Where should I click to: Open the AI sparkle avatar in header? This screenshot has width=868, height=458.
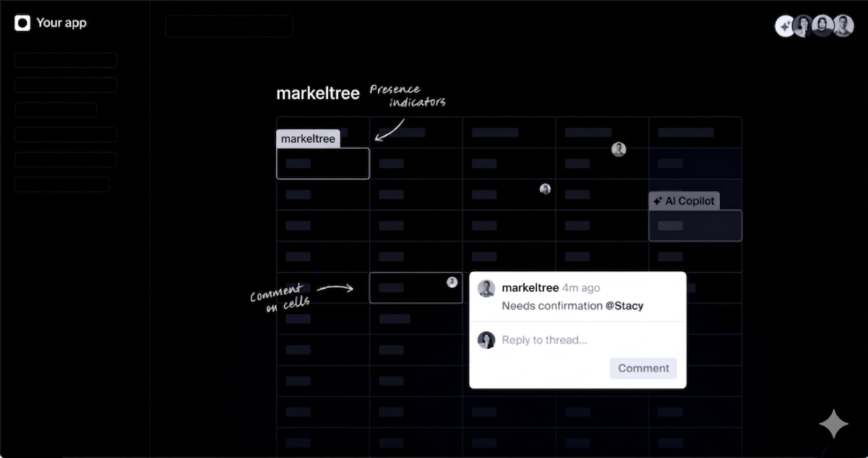click(785, 26)
